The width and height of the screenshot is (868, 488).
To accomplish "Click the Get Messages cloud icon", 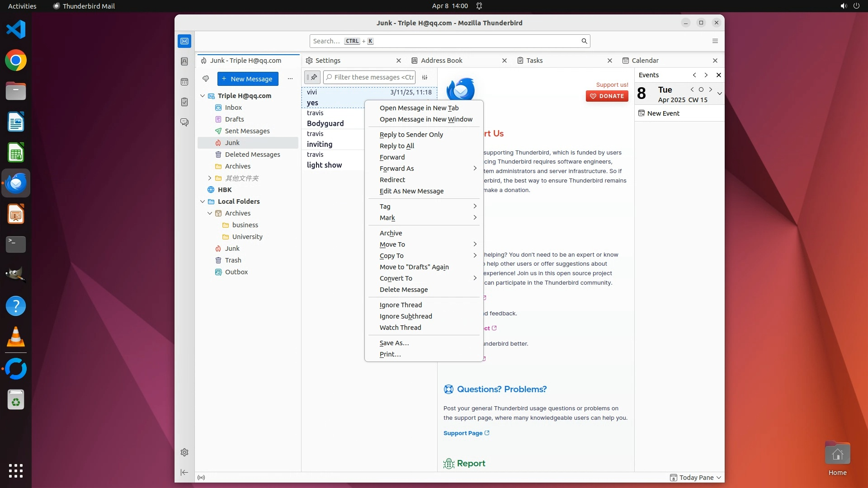I will point(206,79).
